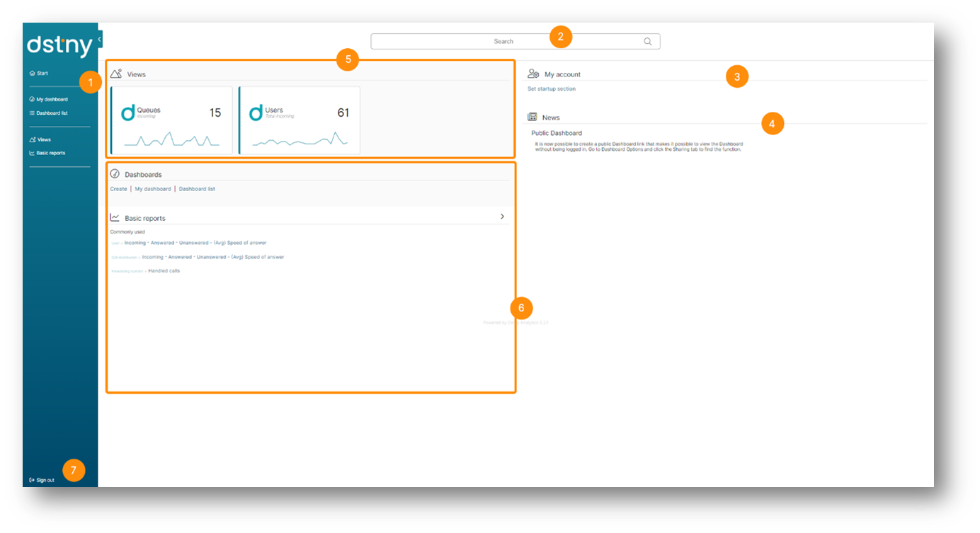Click Set startup section link
The image size is (980, 533).
(x=552, y=89)
